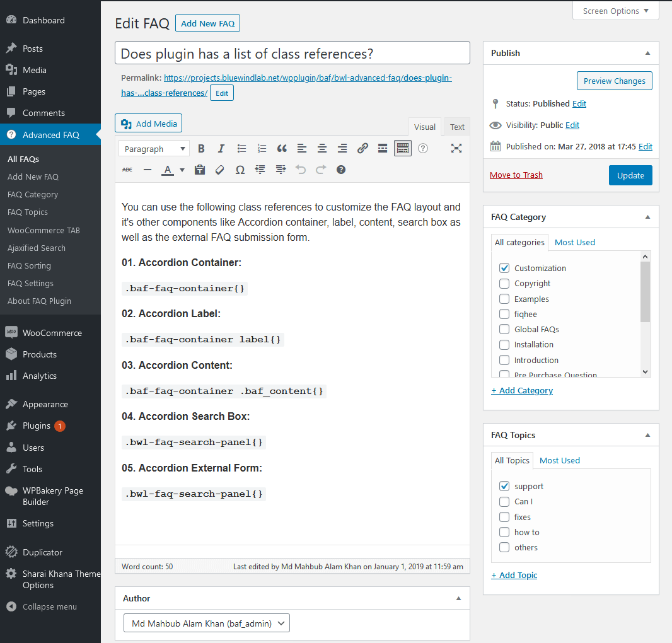Screen dimensions: 672x643
Task: Check the Copyright category
Action: pos(504,283)
